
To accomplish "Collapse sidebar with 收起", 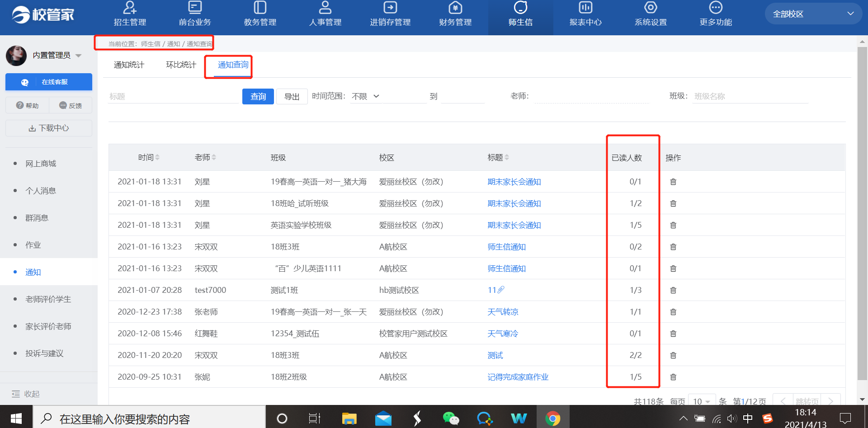I will [x=26, y=394].
